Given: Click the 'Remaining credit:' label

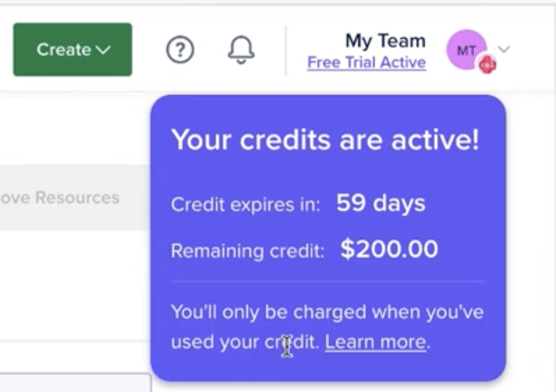Looking at the screenshot, I should 248,251.
